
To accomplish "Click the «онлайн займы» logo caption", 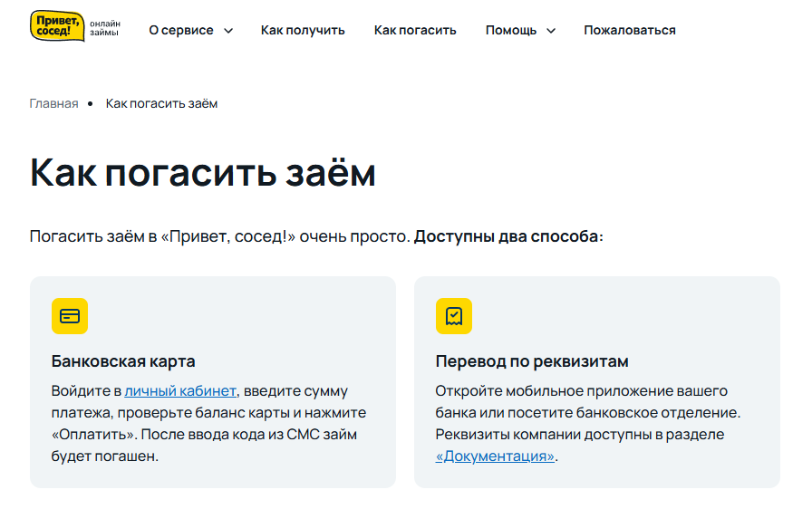I will pos(105,28).
